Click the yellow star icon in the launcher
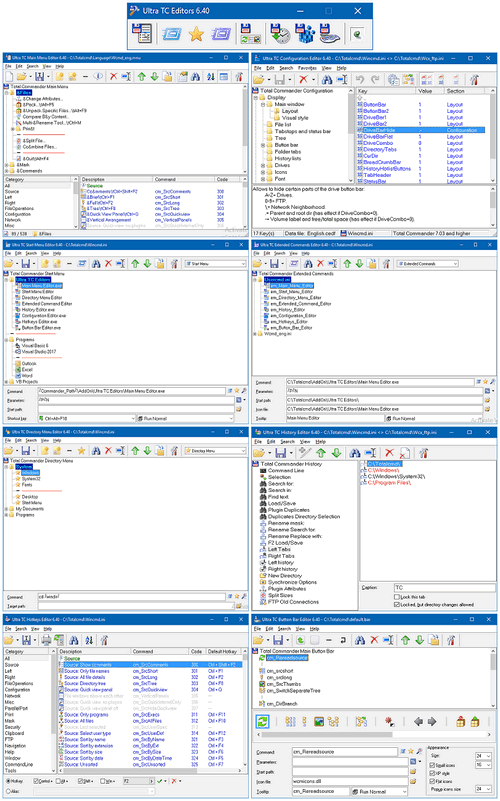The width and height of the screenshot is (500, 801). [x=196, y=34]
